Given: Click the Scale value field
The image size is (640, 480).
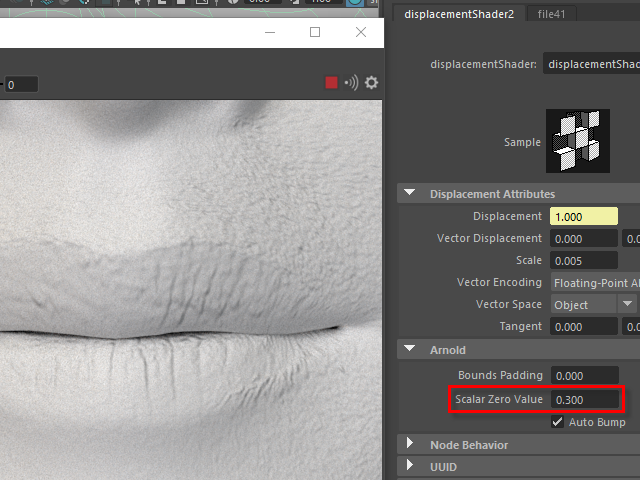Looking at the screenshot, I should (x=584, y=260).
